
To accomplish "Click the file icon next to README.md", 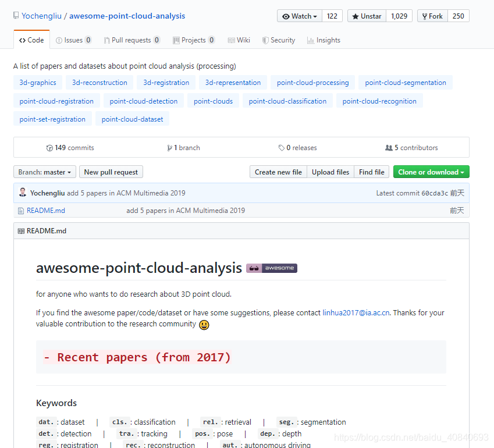I will 21,211.
